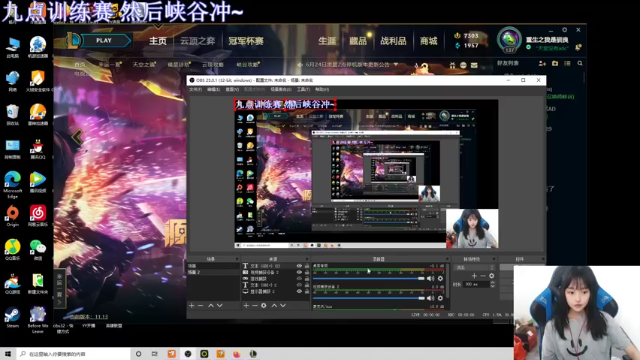The width and height of the screenshot is (640, 360).
Task: Move scene up with the up arrow
Action: pyautogui.click(x=211, y=305)
